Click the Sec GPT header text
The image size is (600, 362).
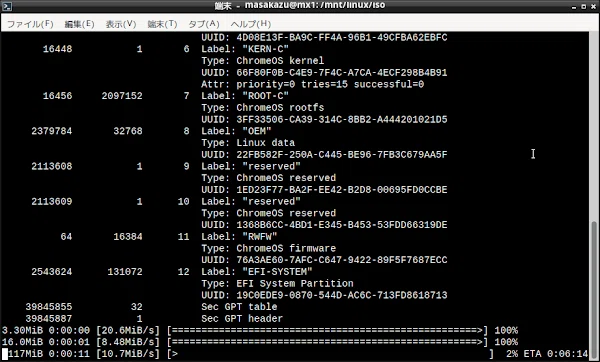tap(242, 318)
